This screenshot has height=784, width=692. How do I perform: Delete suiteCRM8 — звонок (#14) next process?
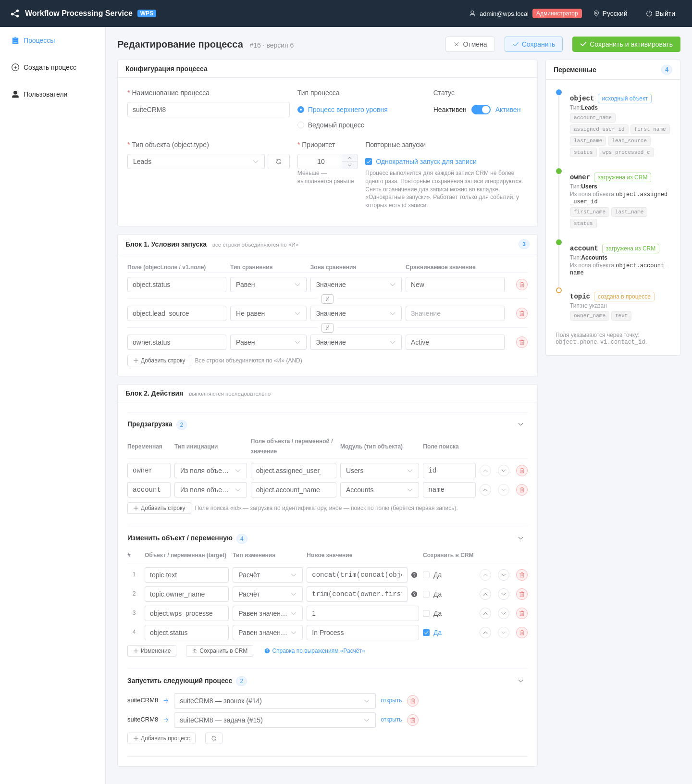click(412, 701)
